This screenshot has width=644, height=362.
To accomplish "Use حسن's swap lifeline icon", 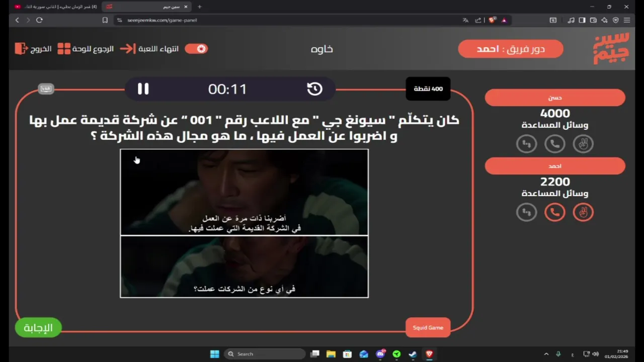I will click(527, 144).
